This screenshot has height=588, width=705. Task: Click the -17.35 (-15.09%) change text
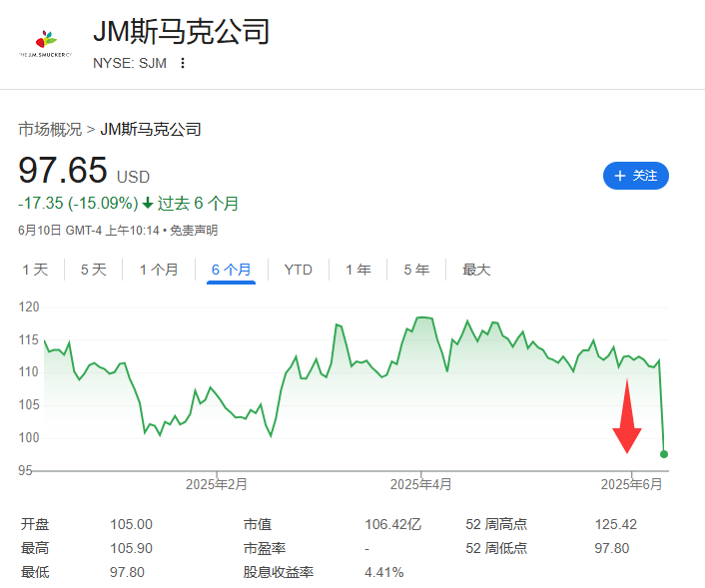pyautogui.click(x=78, y=204)
